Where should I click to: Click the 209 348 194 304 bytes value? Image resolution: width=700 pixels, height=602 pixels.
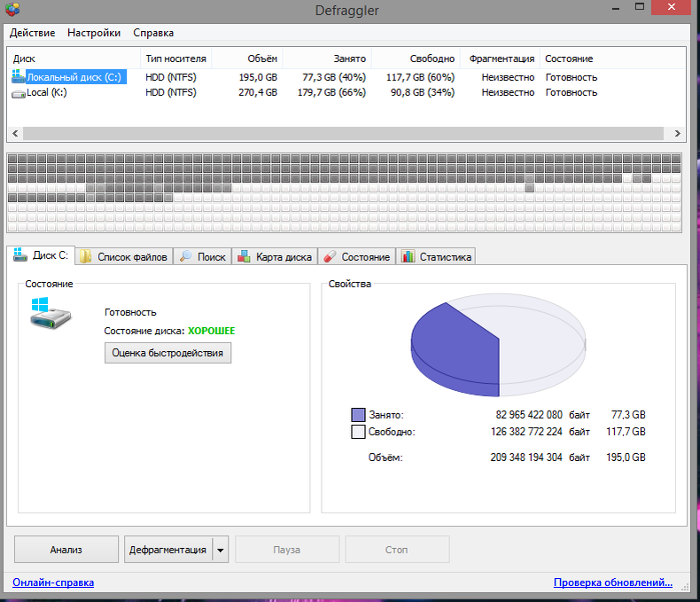[x=526, y=457]
